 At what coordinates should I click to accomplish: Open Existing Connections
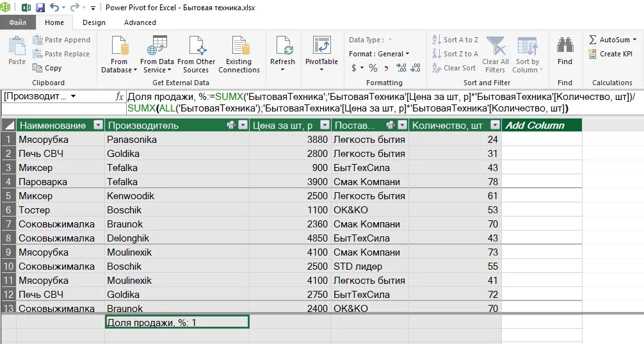click(x=239, y=54)
